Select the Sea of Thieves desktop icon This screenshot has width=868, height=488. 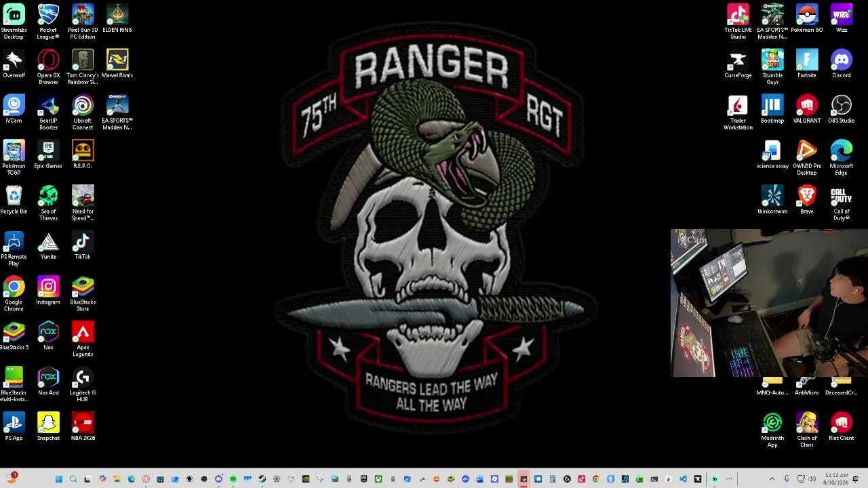pos(48,203)
